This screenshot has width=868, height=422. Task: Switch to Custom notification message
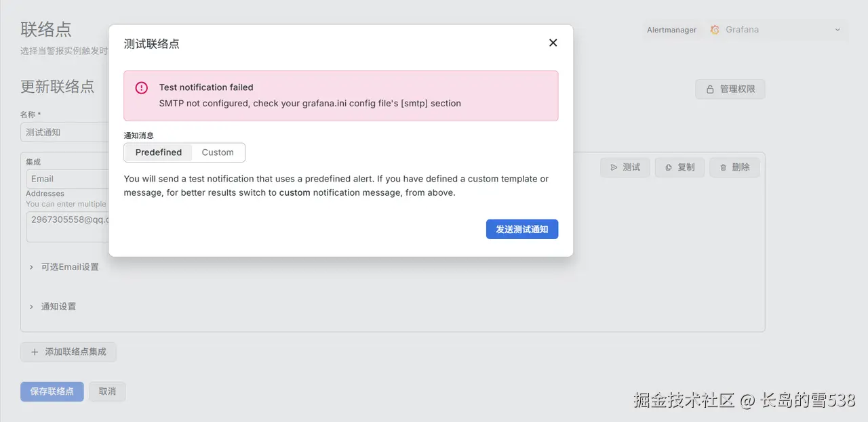click(x=218, y=152)
